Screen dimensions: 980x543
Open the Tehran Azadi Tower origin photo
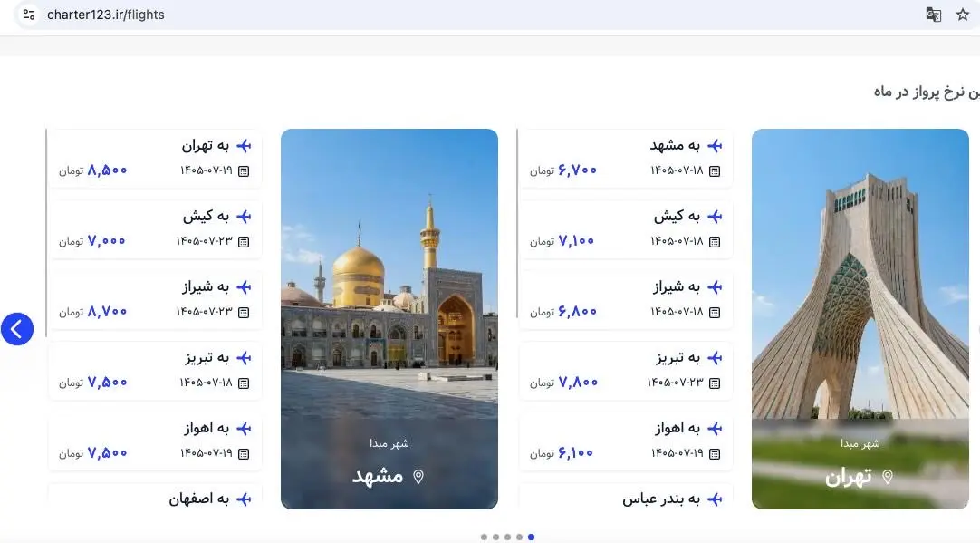click(860, 319)
